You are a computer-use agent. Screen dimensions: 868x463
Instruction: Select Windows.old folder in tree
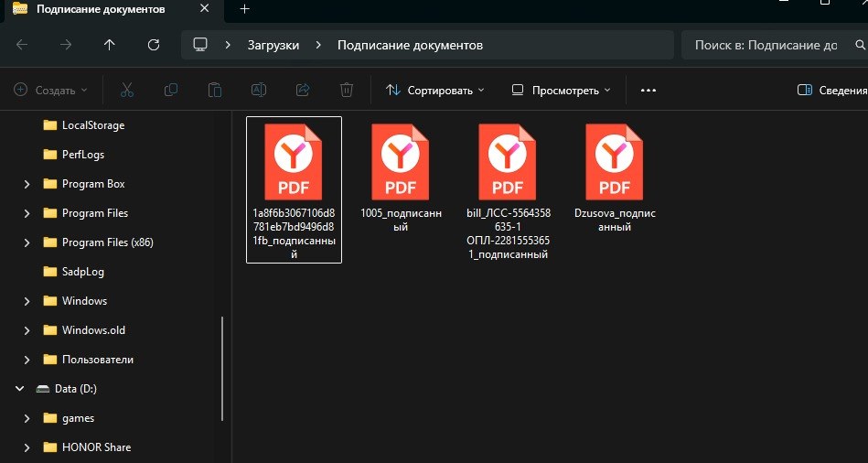point(84,330)
